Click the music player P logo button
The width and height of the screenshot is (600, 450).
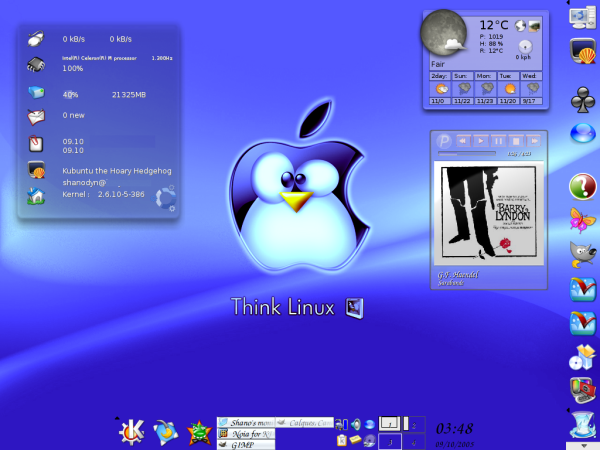tap(444, 141)
